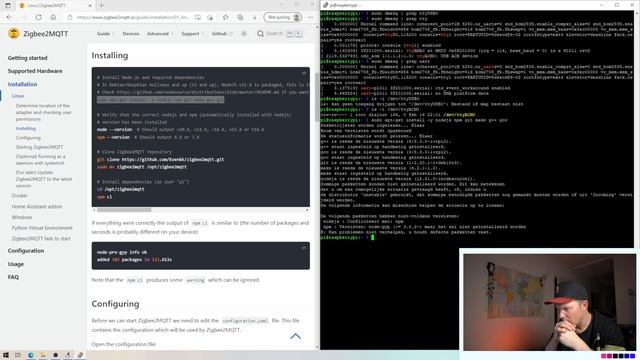Click the Configuring heading
Image resolution: width=640 pixels, height=360 pixels.
[x=115, y=304]
